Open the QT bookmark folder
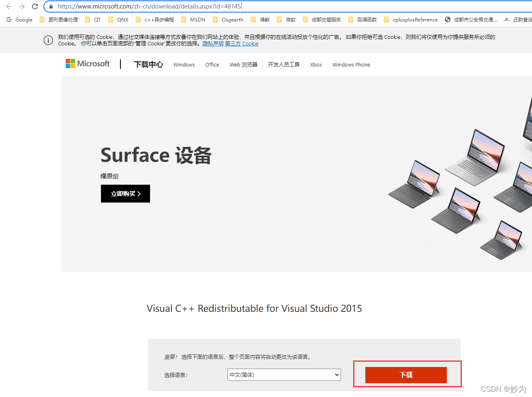532x397 pixels. [93, 19]
